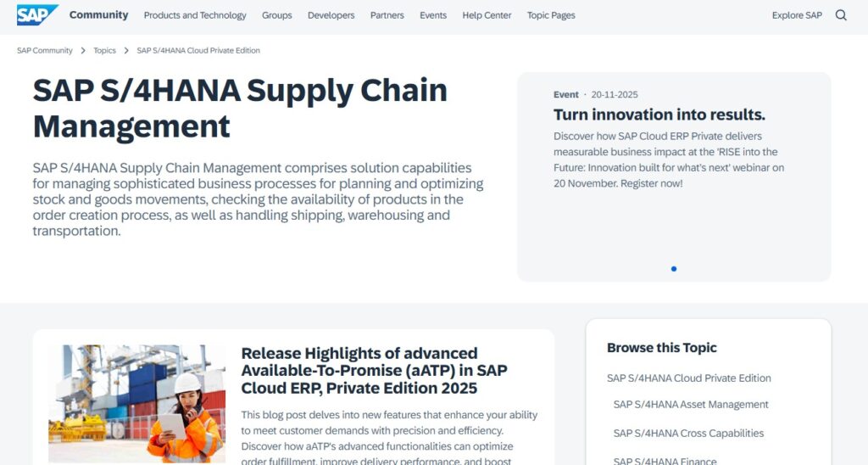Open the Groups menu
This screenshot has height=465, width=868.
(x=276, y=15)
